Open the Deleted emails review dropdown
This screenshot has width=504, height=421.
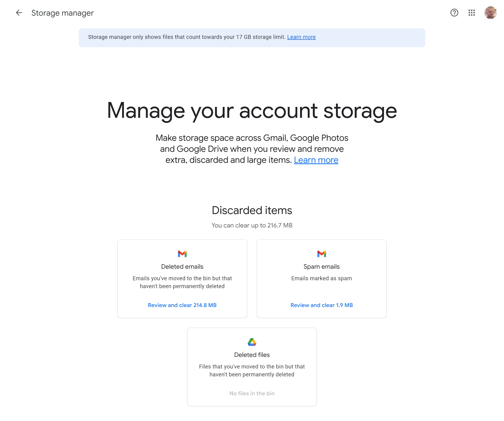click(x=182, y=305)
